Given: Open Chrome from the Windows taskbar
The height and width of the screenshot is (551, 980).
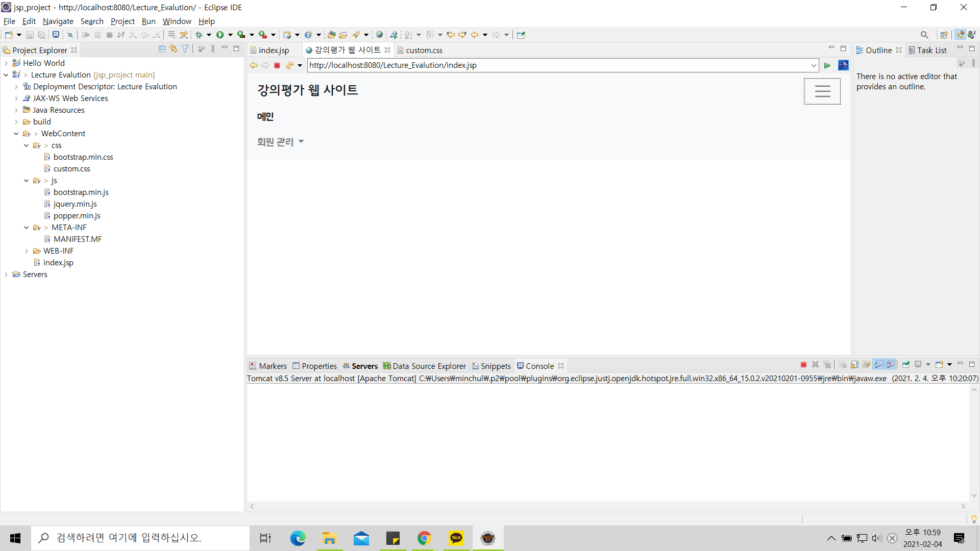Looking at the screenshot, I should [x=424, y=538].
